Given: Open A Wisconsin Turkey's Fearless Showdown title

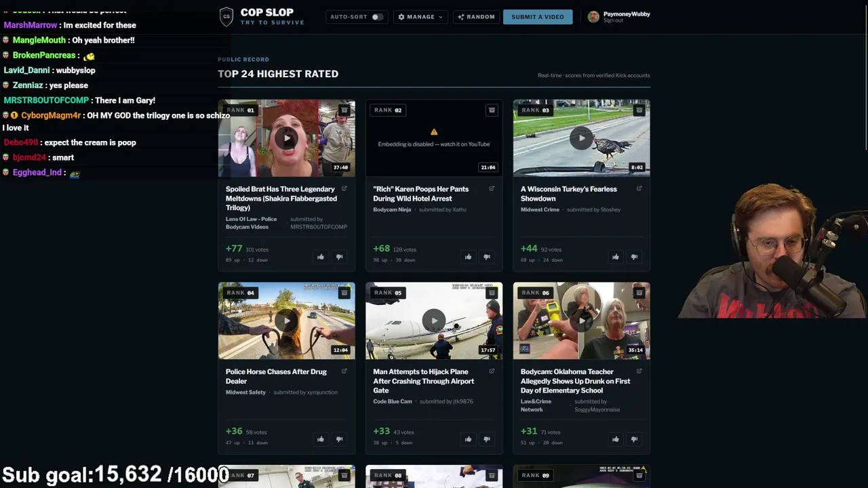Looking at the screenshot, I should 569,194.
